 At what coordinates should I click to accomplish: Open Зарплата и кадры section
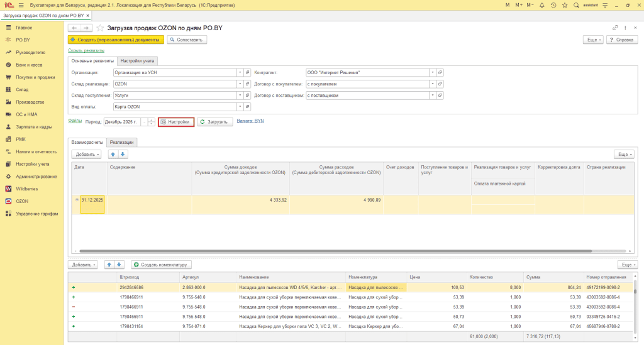pos(34,127)
